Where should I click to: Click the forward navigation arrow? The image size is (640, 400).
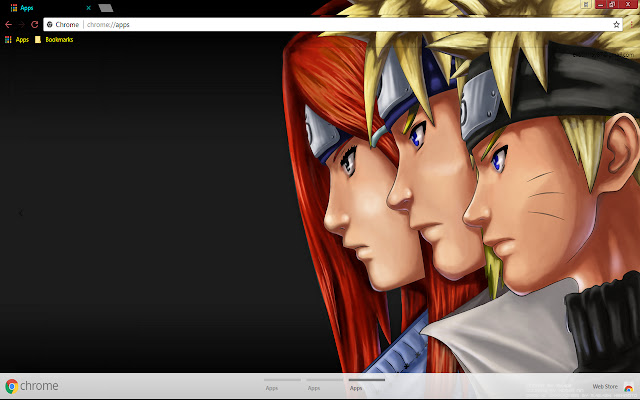tap(21, 24)
